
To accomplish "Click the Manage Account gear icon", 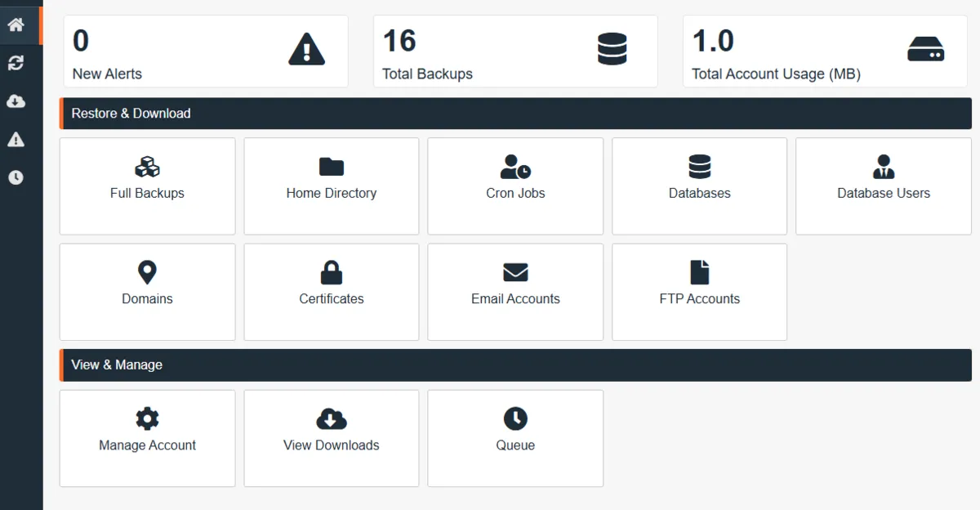I will pyautogui.click(x=147, y=419).
